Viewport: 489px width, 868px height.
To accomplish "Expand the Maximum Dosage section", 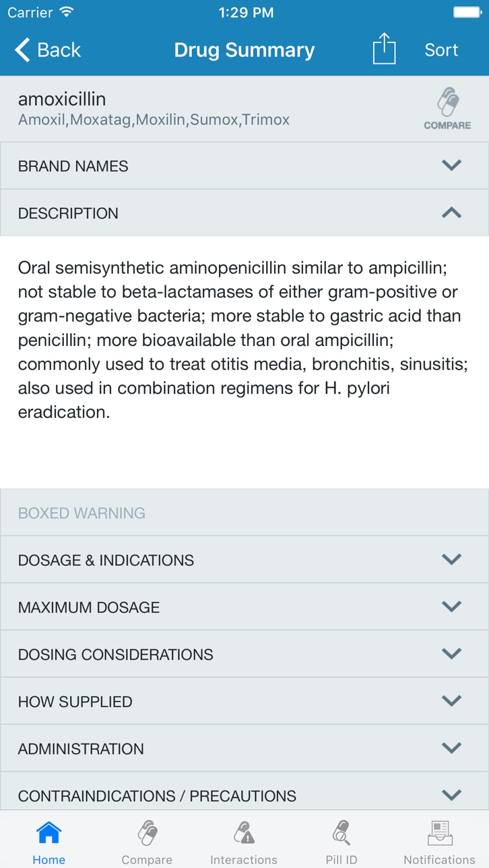I will pyautogui.click(x=244, y=607).
